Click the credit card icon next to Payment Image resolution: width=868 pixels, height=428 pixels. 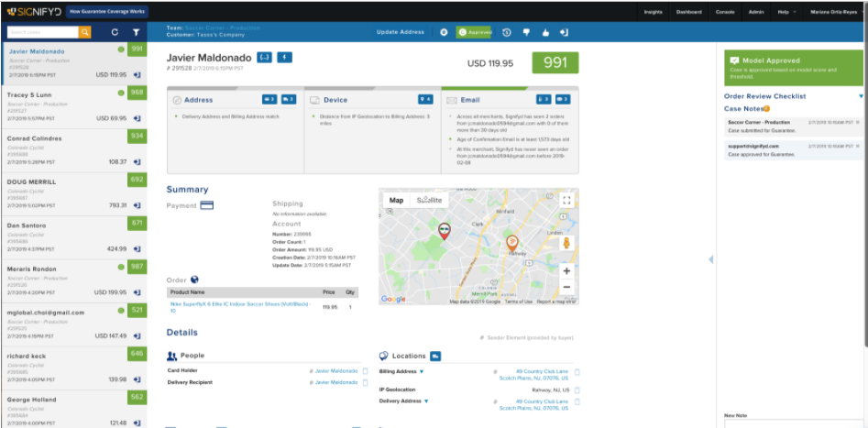(x=207, y=205)
